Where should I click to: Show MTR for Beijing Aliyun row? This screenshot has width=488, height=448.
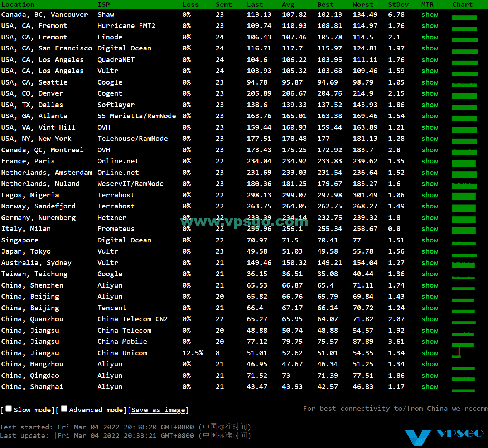click(x=430, y=297)
